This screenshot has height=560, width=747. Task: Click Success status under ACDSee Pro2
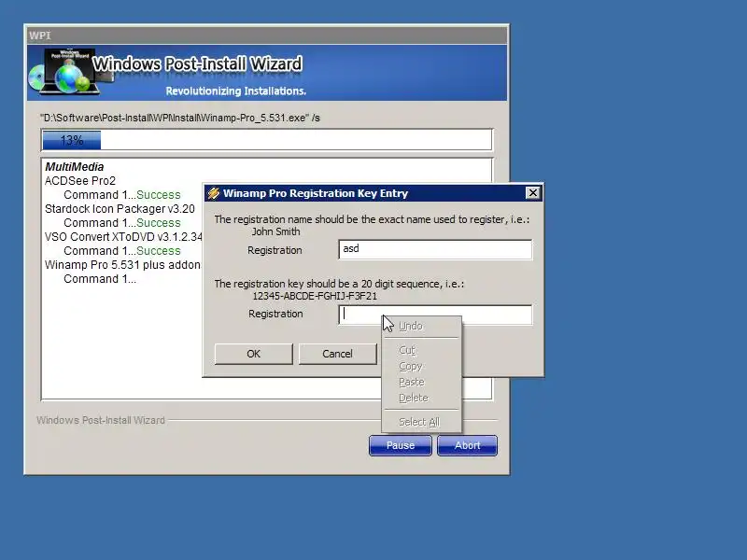[x=158, y=195]
